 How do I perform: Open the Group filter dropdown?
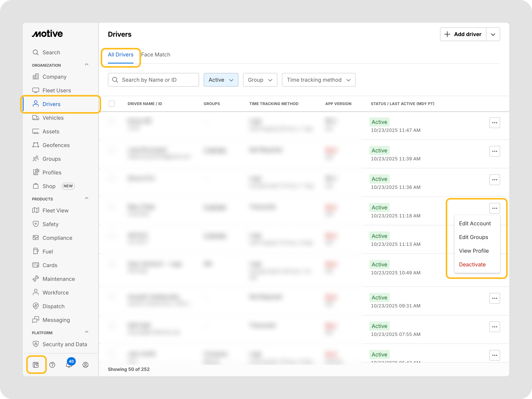click(260, 80)
